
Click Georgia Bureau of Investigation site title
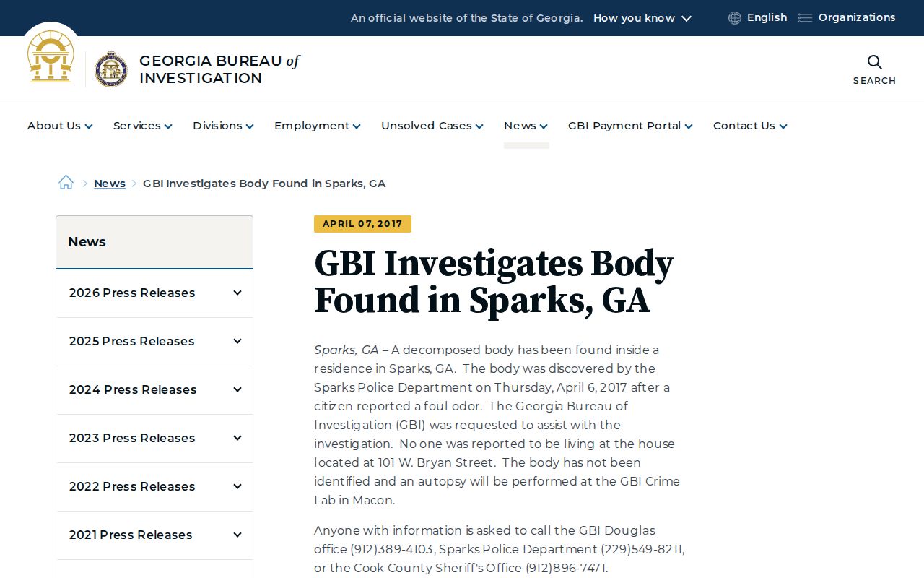[219, 69]
